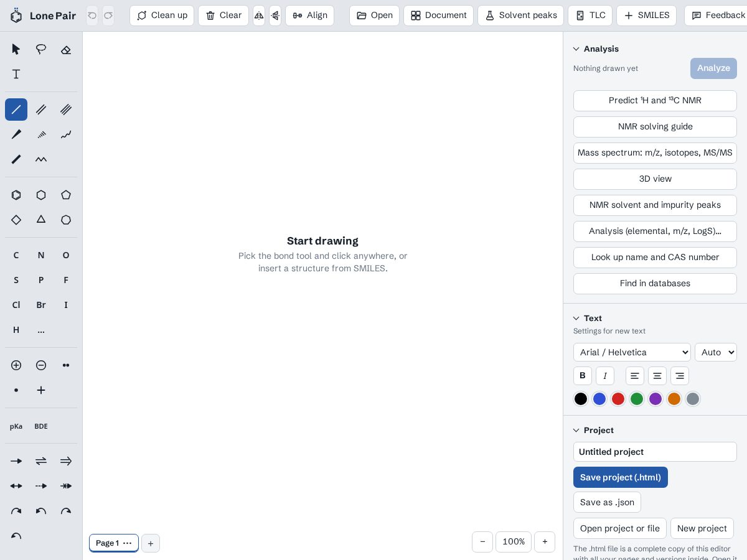This screenshot has height=560, width=747.
Task: Select the arrow pointer selection tool
Action: tap(16, 49)
